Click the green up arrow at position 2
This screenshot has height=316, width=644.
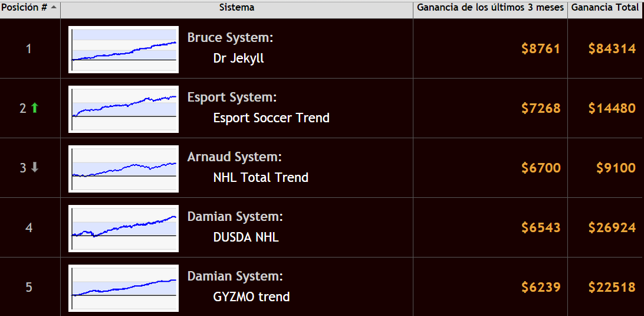35,108
